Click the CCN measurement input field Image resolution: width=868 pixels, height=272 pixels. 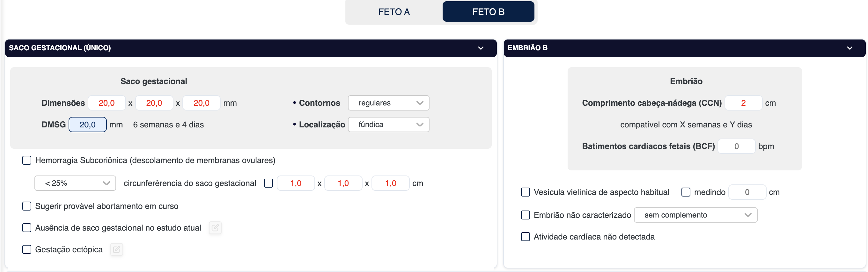(743, 103)
